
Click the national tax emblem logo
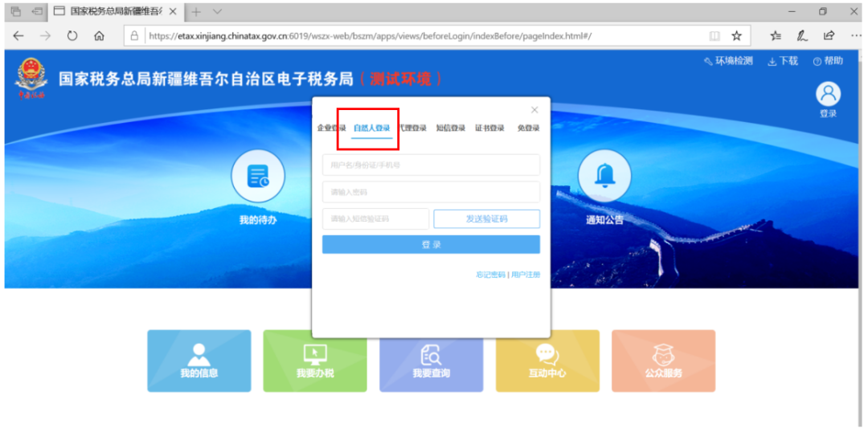tap(31, 79)
